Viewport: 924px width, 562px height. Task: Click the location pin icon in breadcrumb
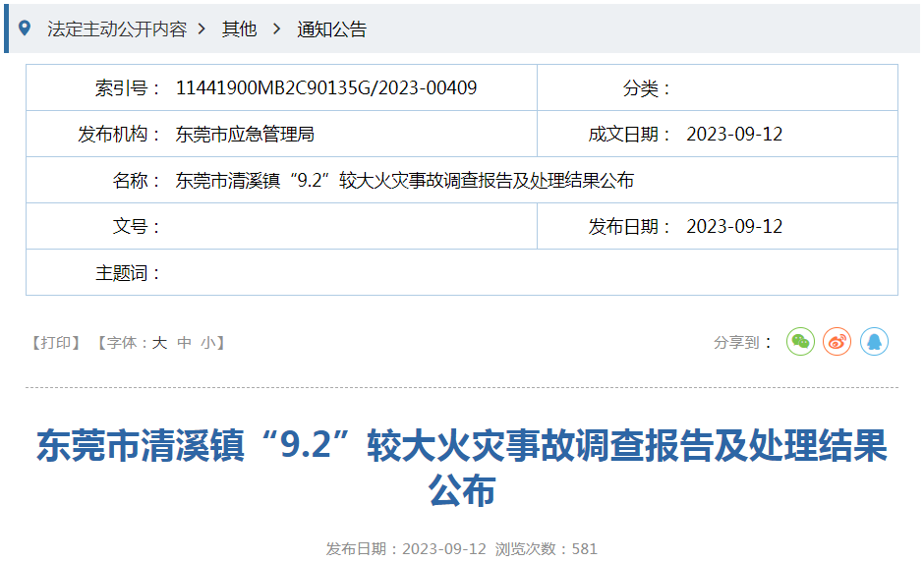pyautogui.click(x=25, y=28)
